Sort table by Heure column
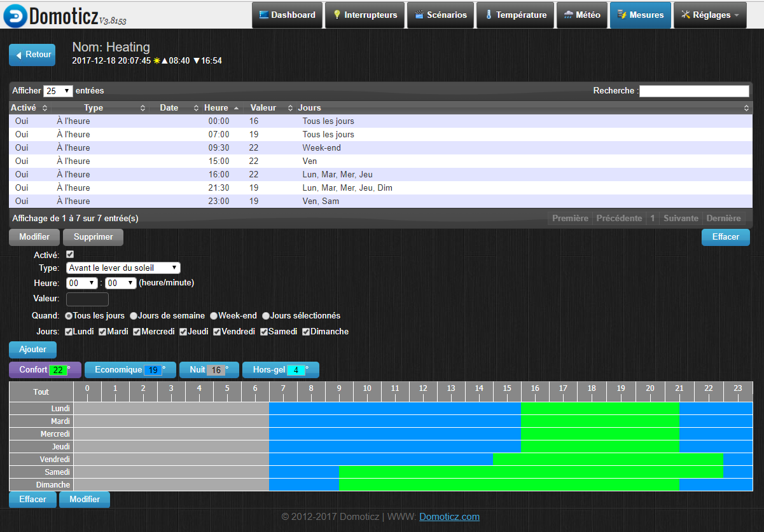The image size is (764, 532). point(221,108)
